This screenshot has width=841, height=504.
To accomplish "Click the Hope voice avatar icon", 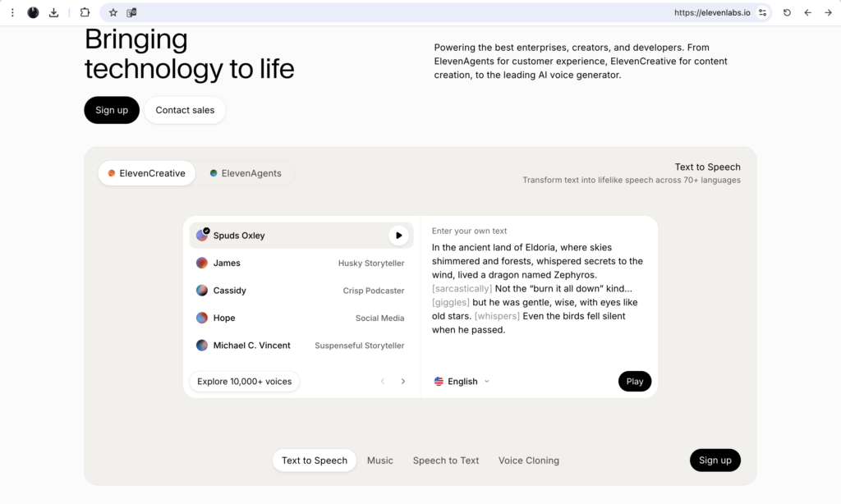I will click(202, 318).
